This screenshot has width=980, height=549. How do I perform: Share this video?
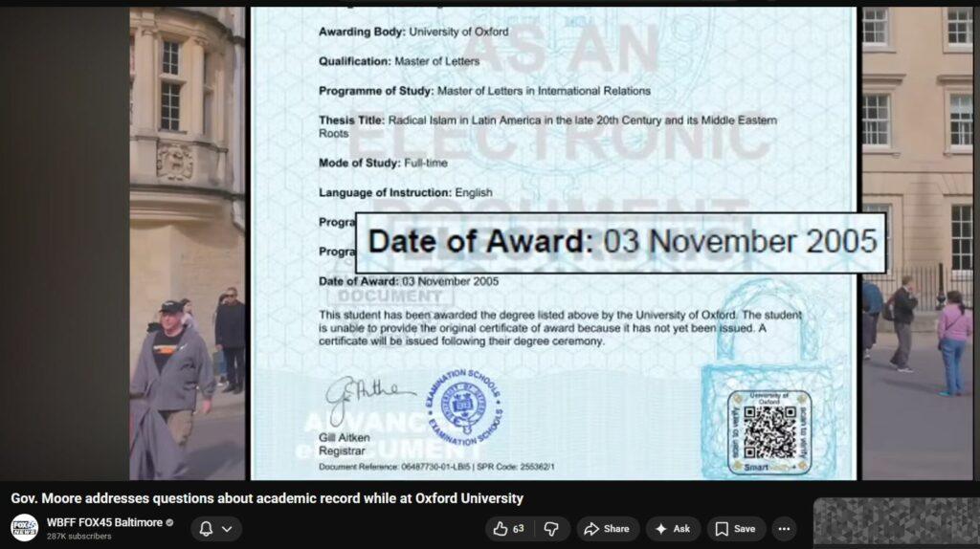pyautogui.click(x=607, y=529)
